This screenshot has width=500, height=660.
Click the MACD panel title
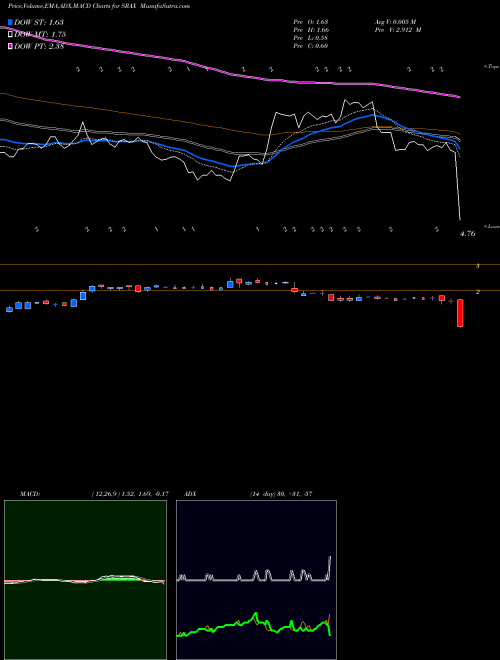30,494
